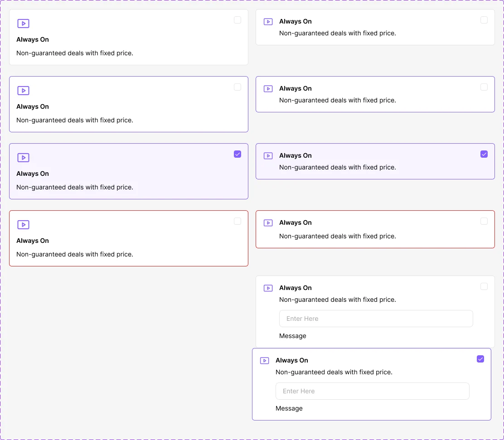Click "Always On" title in unchecked card with input
Viewport: 504px width, 440px height.
pyautogui.click(x=296, y=288)
